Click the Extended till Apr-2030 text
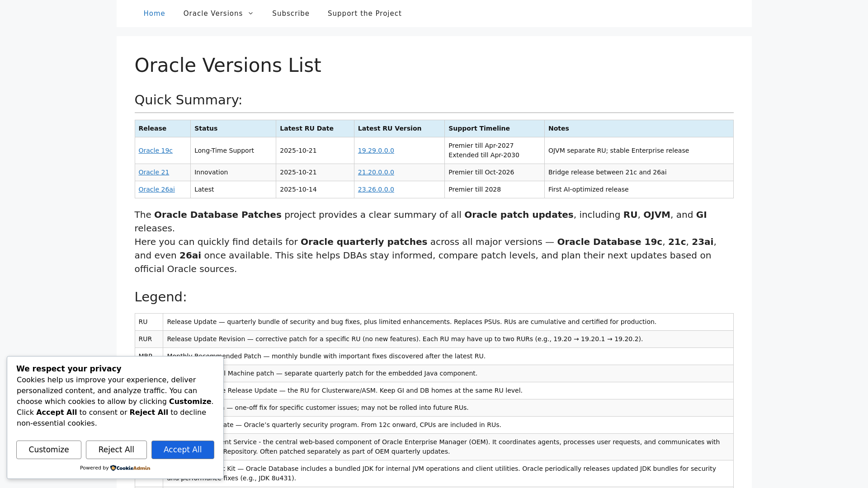This screenshot has height=488, width=868. click(484, 155)
